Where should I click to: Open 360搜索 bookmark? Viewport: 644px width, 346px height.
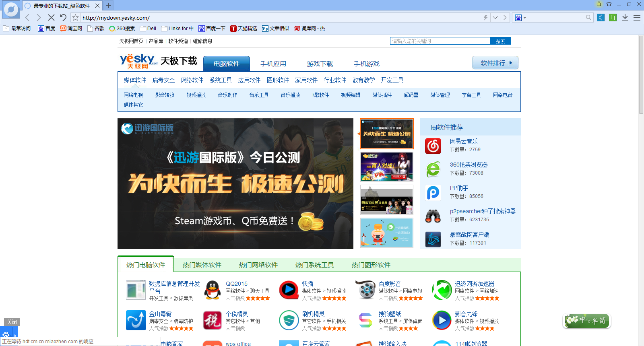click(x=122, y=29)
